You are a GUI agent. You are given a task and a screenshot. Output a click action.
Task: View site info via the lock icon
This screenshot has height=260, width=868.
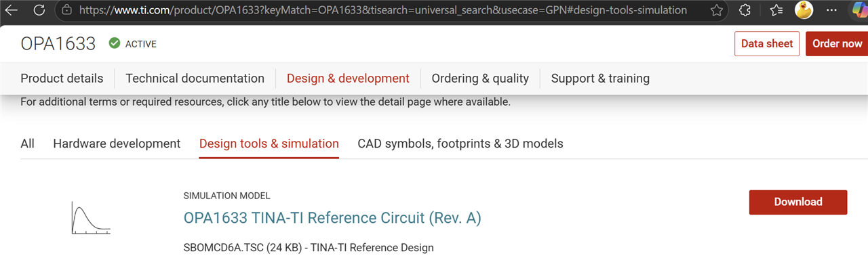[66, 10]
